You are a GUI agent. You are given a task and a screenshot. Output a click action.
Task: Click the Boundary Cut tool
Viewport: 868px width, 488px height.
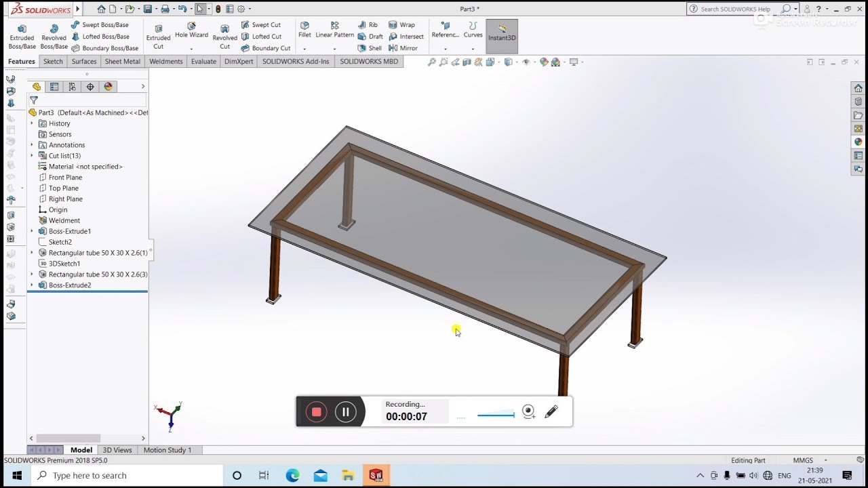265,48
